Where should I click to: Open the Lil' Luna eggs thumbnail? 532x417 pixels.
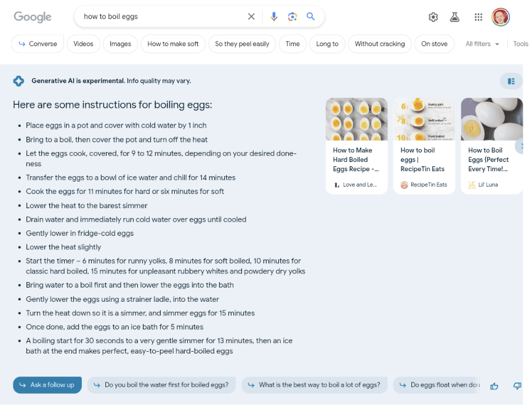[491, 119]
